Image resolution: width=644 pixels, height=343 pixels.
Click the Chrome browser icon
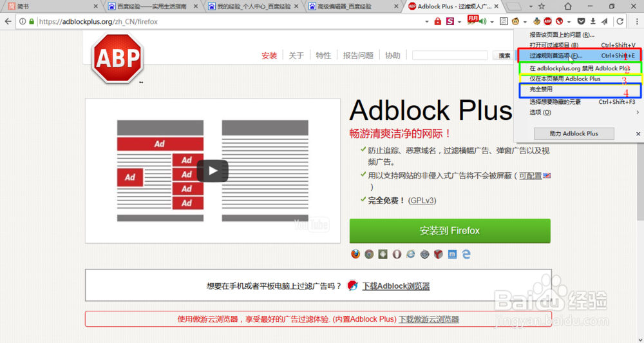pos(369,254)
